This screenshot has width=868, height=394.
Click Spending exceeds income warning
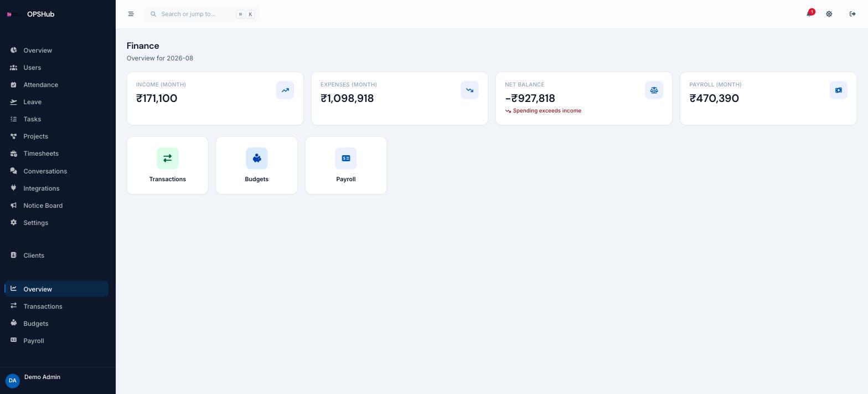pos(543,111)
